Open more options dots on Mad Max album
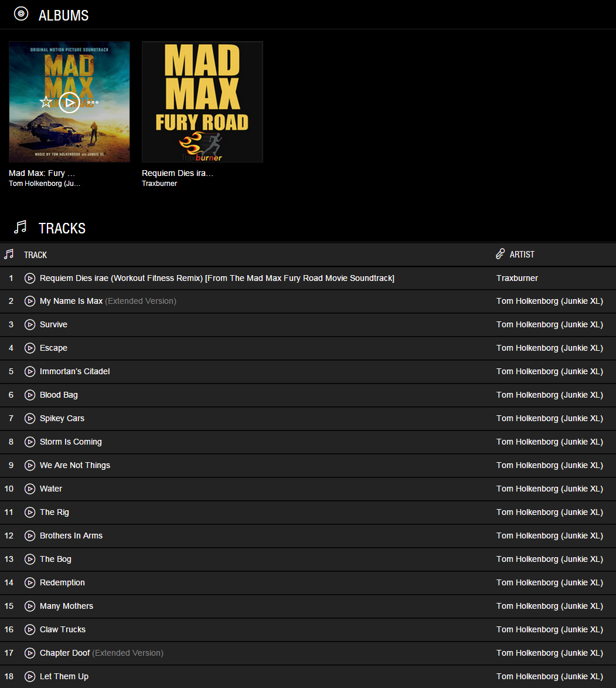The image size is (616, 688). tap(93, 102)
